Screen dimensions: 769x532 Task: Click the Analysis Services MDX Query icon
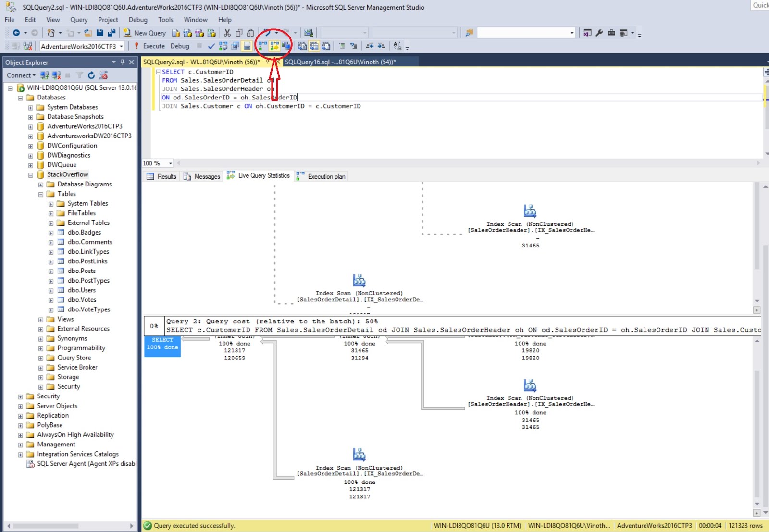click(187, 33)
